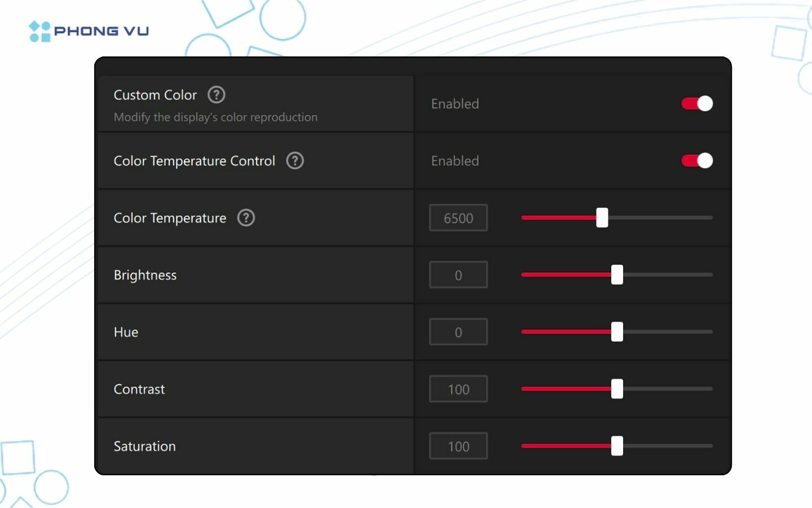The width and height of the screenshot is (812, 508).
Task: Click the Enabled text beside Custom Color
Action: [x=455, y=104]
